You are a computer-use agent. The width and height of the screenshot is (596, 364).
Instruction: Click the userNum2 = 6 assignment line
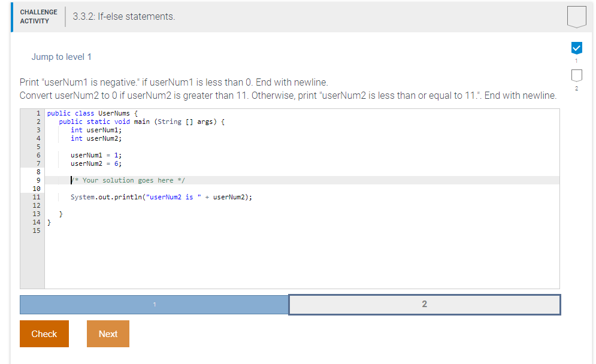tap(96, 163)
